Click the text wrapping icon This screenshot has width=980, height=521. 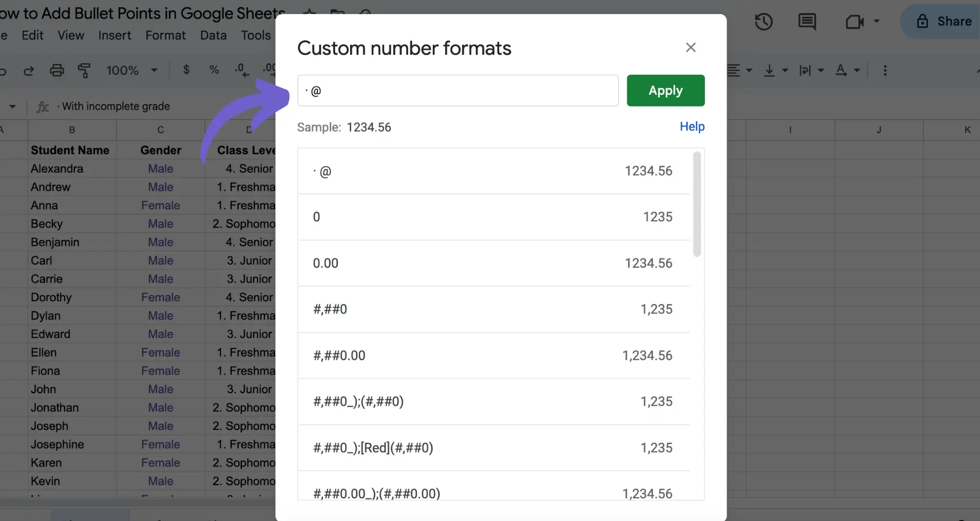(x=805, y=70)
